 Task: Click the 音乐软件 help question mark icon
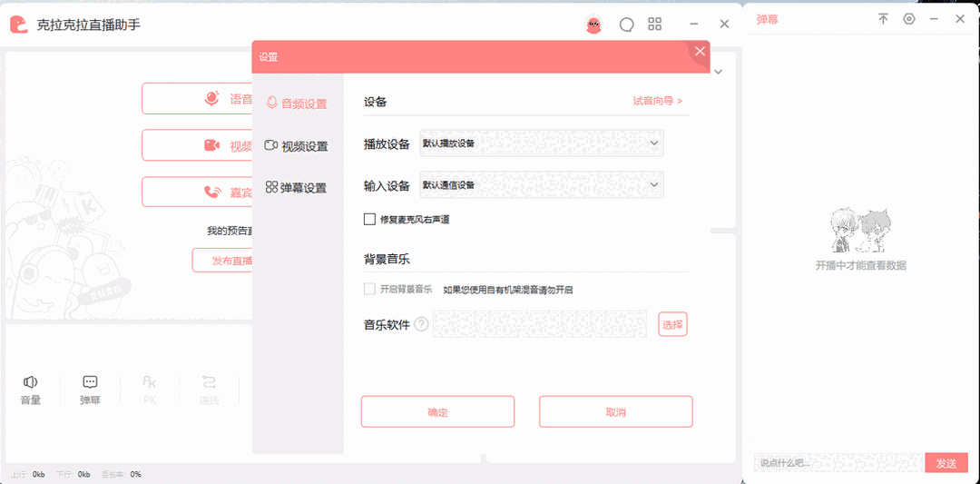tap(421, 324)
